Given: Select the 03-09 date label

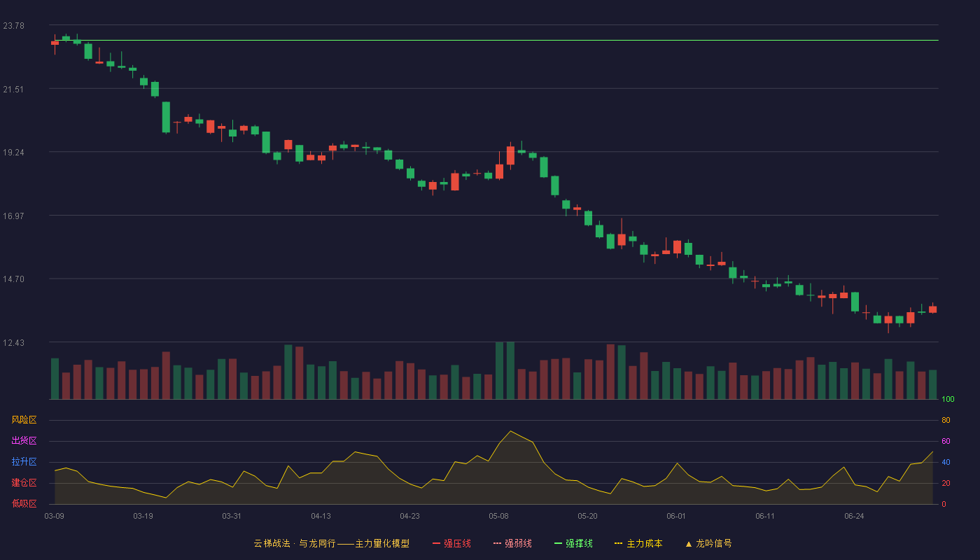Looking at the screenshot, I should (x=55, y=516).
